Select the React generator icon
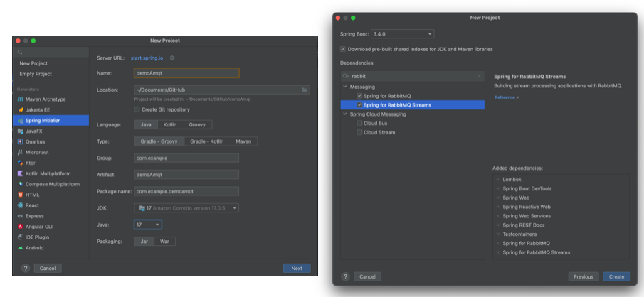Image resolution: width=644 pixels, height=297 pixels. [21, 205]
